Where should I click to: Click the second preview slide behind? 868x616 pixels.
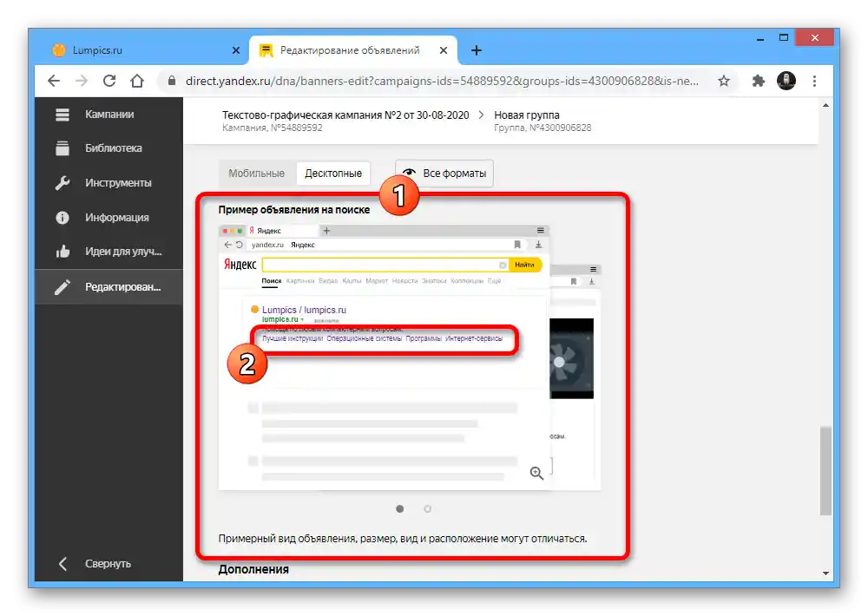(x=575, y=377)
